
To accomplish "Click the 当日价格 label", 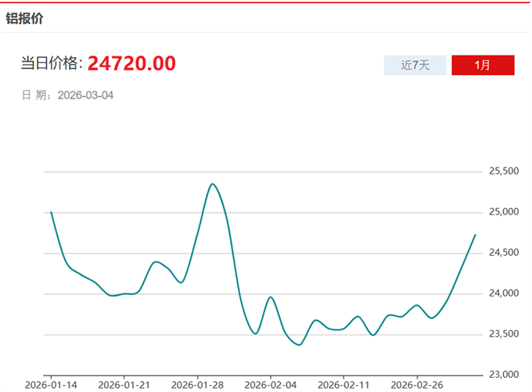I will coord(51,64).
